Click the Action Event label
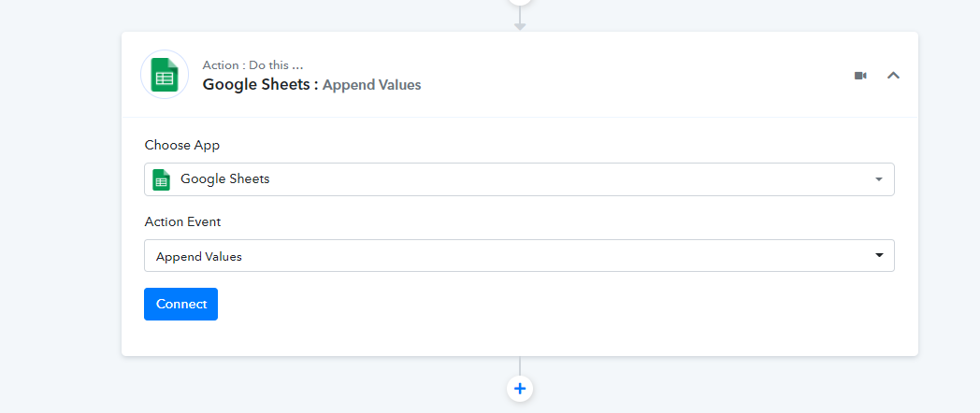The height and width of the screenshot is (413, 980). pos(182,221)
